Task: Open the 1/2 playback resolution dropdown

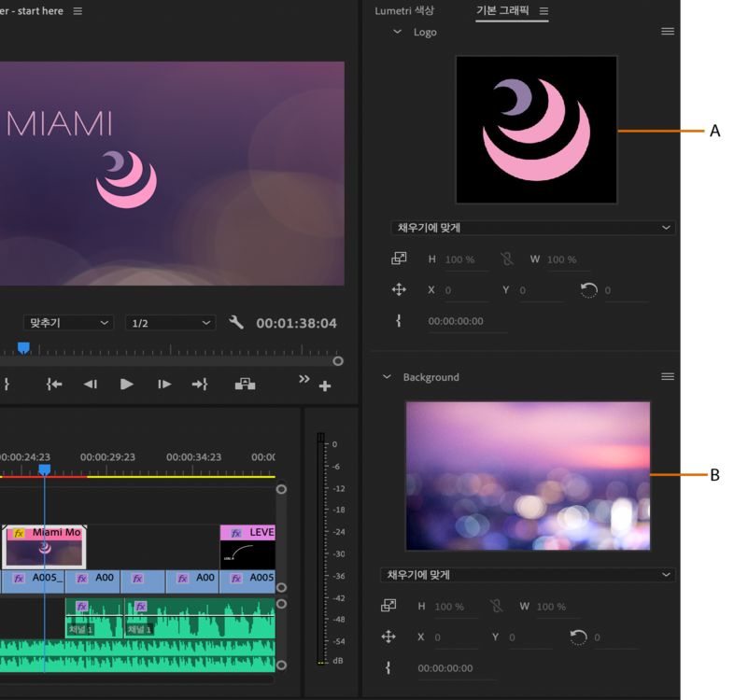Action: (x=170, y=323)
